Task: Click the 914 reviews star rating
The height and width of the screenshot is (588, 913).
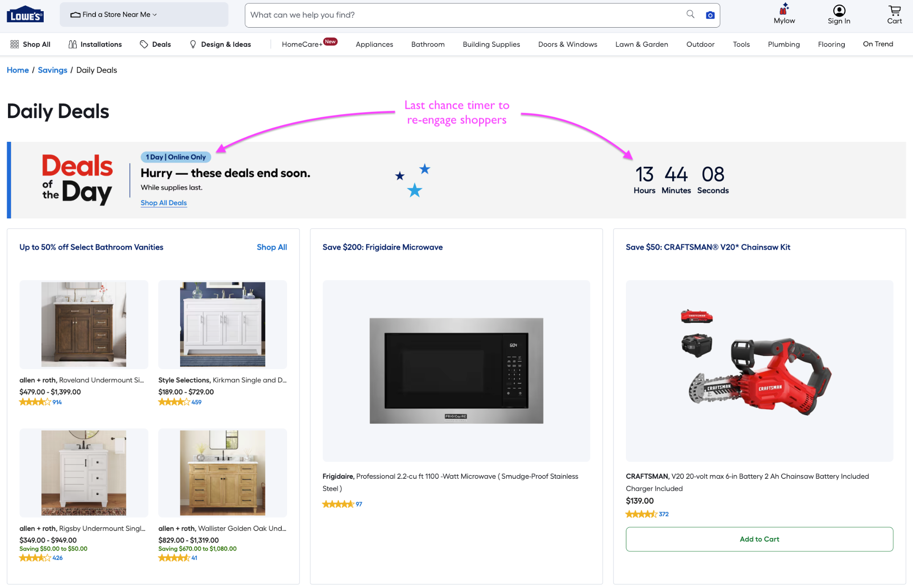Action: (x=41, y=402)
